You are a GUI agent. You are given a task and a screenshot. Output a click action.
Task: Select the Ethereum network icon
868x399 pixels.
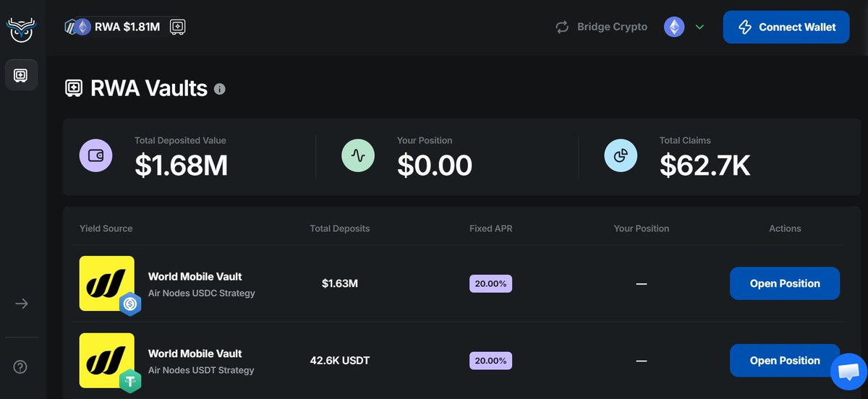point(674,27)
